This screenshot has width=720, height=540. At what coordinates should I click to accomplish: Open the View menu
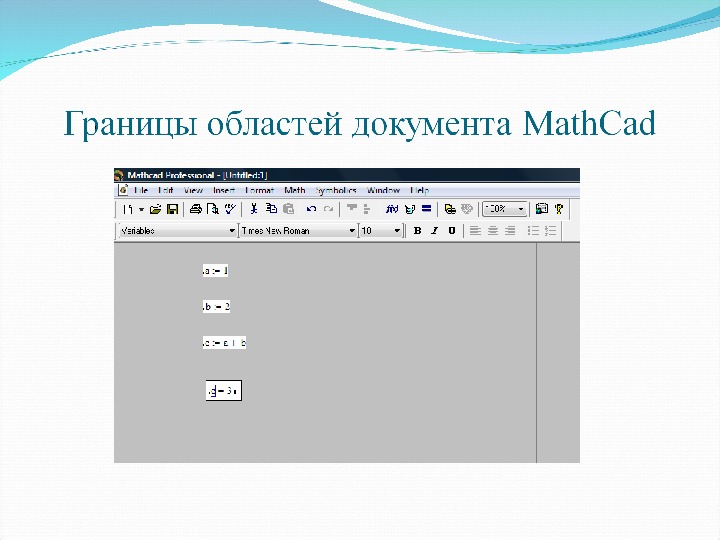(x=193, y=190)
